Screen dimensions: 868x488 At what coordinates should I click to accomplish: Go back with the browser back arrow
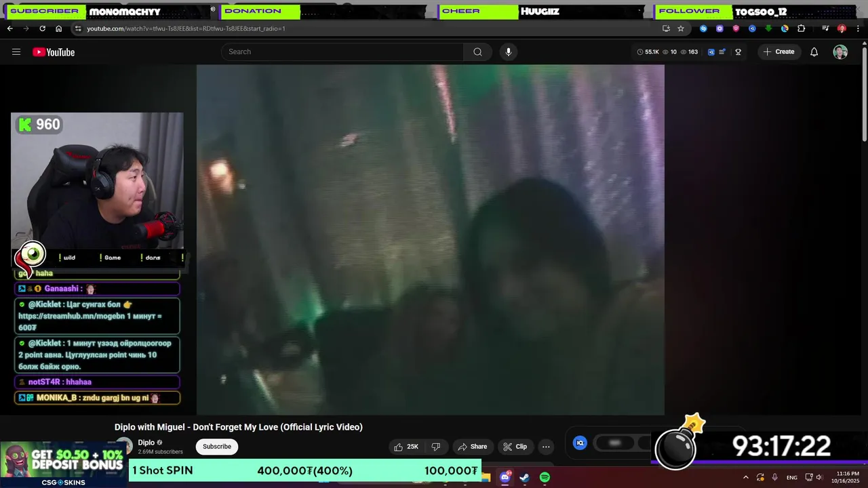coord(9,28)
